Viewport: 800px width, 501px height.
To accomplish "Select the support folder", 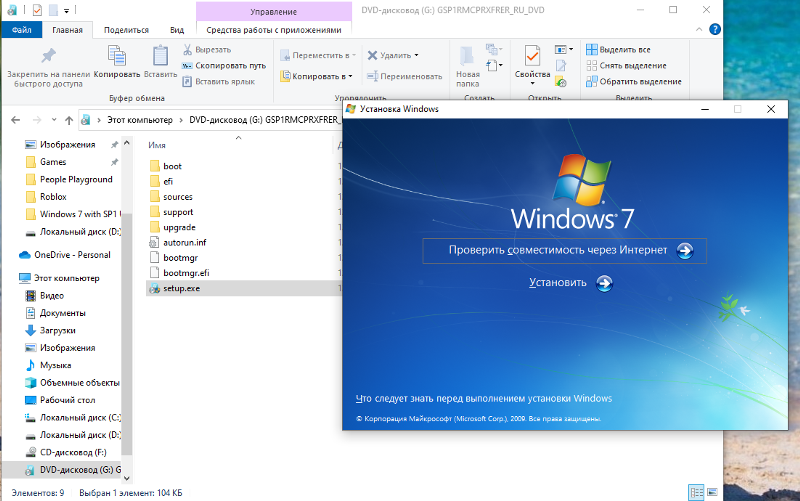I will [178, 212].
